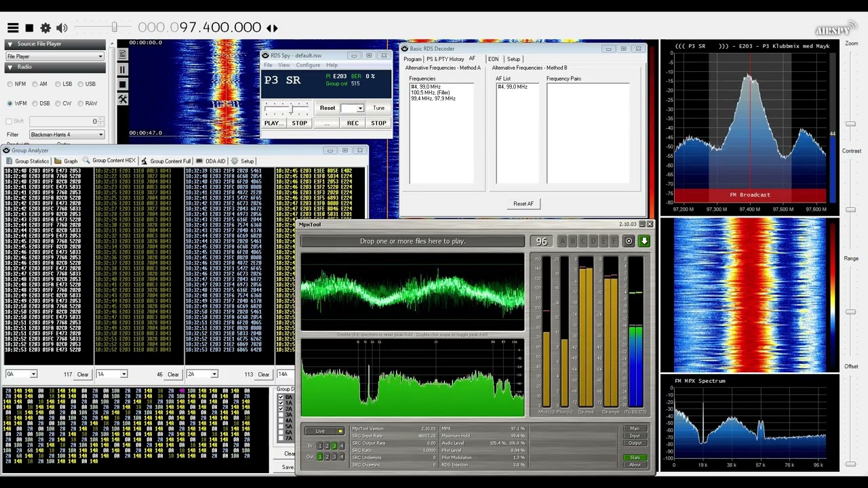Select the NFM demodulation mode

(16, 84)
